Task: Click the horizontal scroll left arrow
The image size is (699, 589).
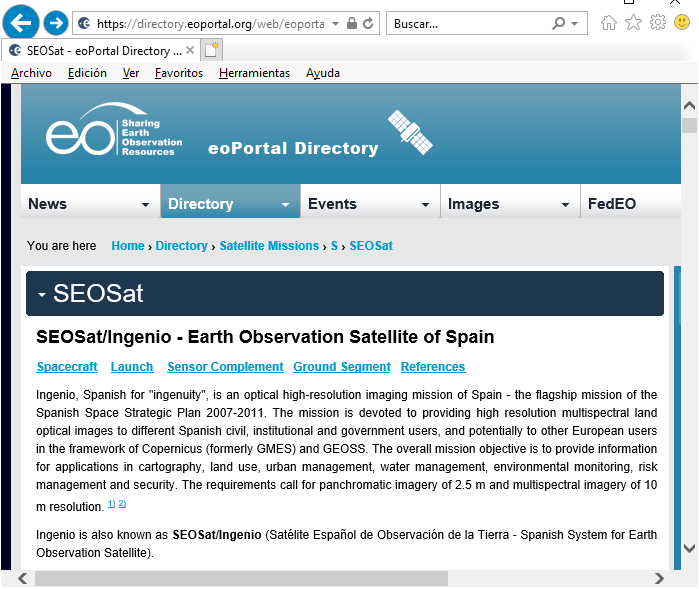Action: [23, 579]
